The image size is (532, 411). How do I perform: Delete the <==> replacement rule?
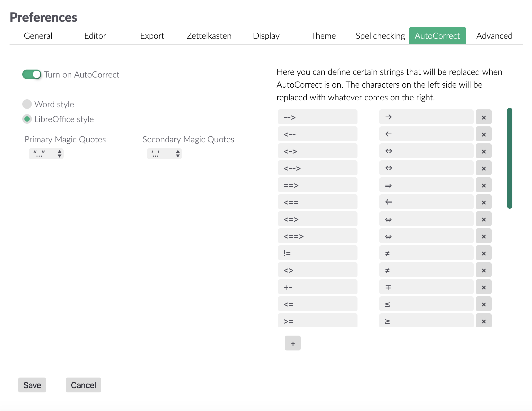pyautogui.click(x=483, y=236)
